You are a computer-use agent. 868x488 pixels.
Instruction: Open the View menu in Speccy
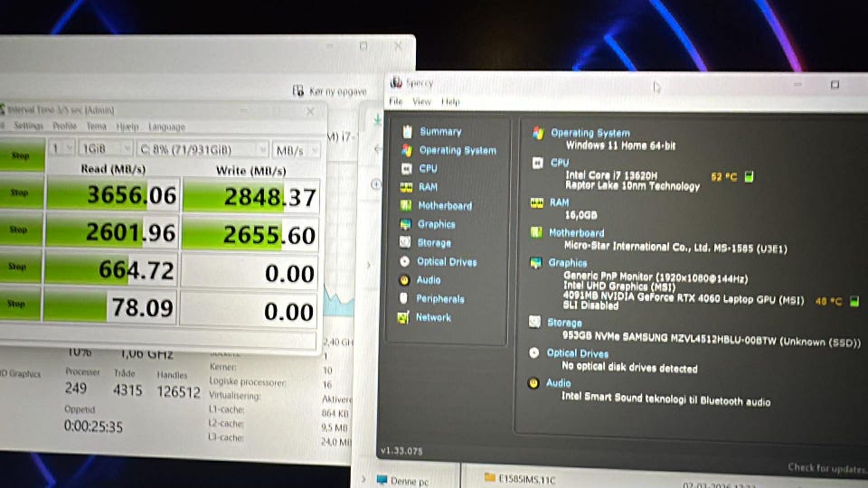[421, 102]
